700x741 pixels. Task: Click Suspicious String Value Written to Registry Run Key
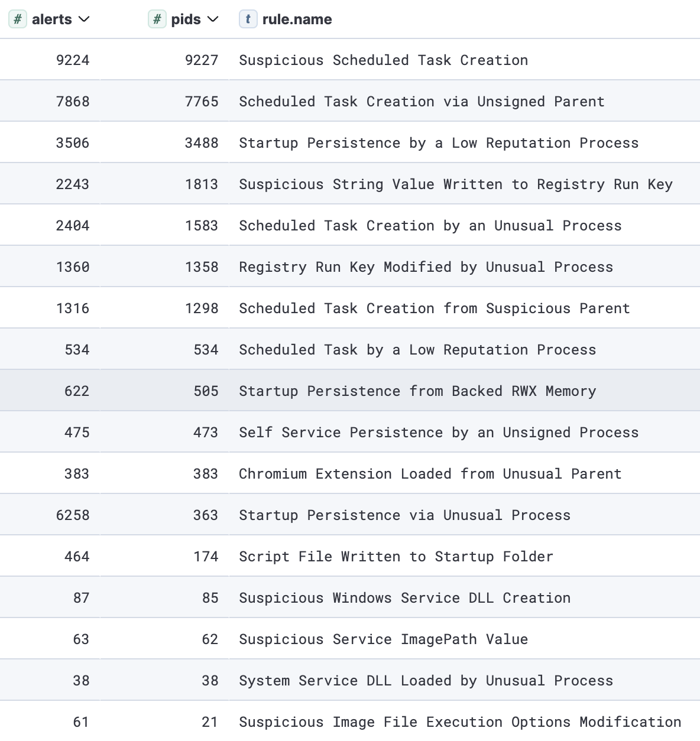pos(455,184)
